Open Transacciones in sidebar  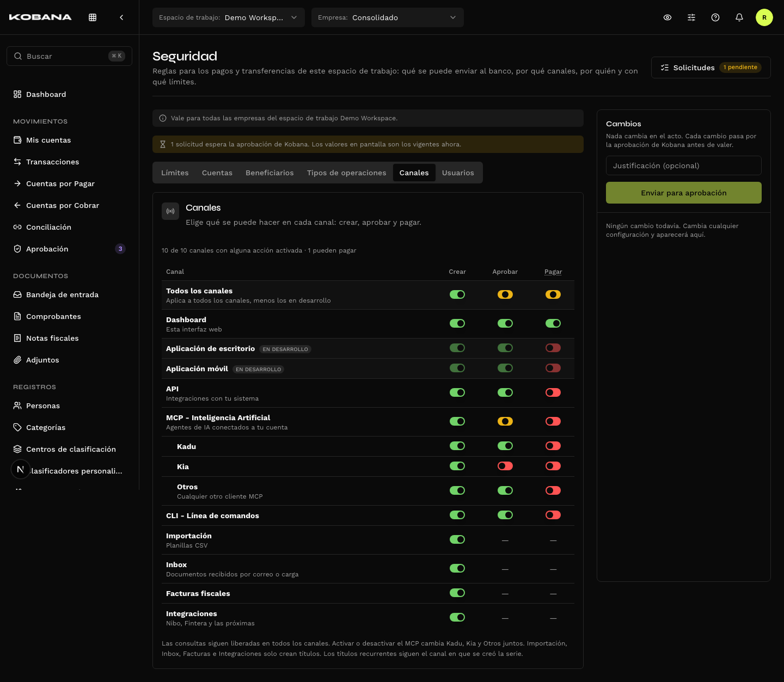(69, 162)
